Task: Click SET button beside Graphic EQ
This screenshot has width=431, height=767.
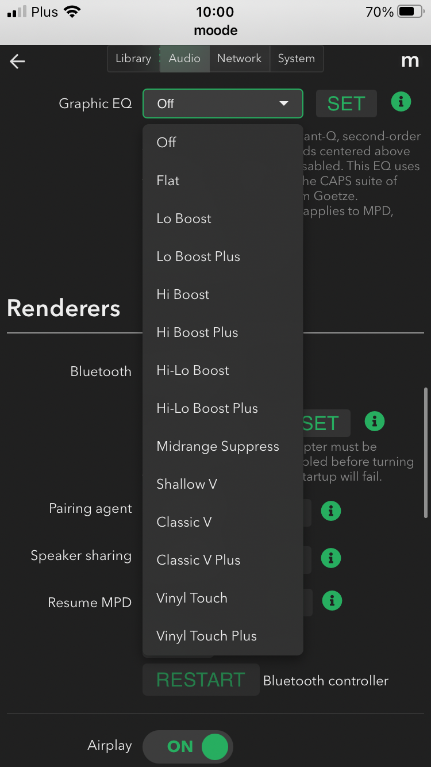Action: click(x=346, y=104)
